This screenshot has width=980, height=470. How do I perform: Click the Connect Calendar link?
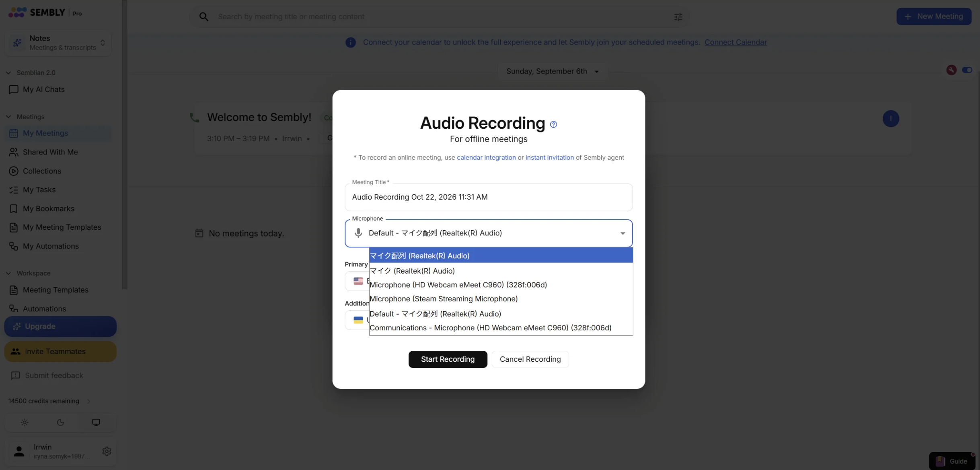[x=736, y=42]
